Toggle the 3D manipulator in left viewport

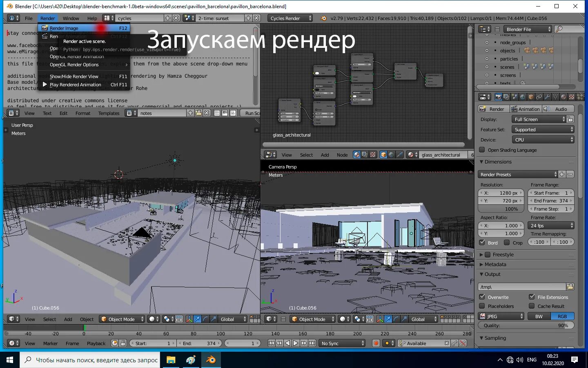click(x=189, y=319)
